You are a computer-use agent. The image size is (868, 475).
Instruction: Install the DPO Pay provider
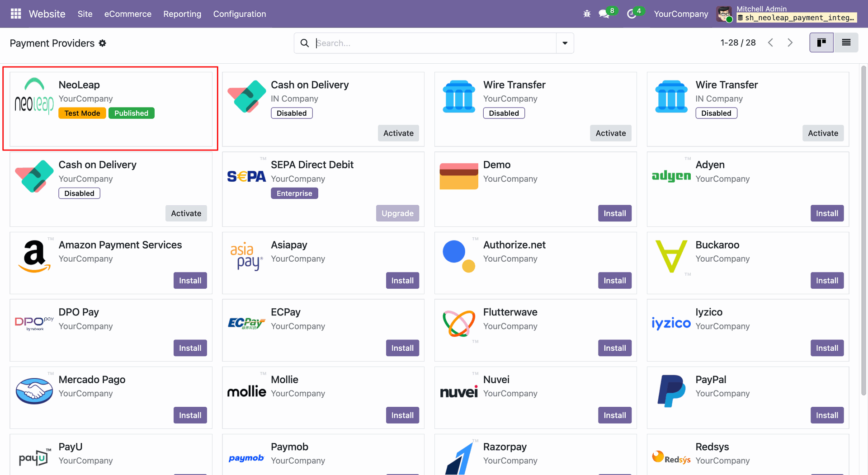point(190,348)
